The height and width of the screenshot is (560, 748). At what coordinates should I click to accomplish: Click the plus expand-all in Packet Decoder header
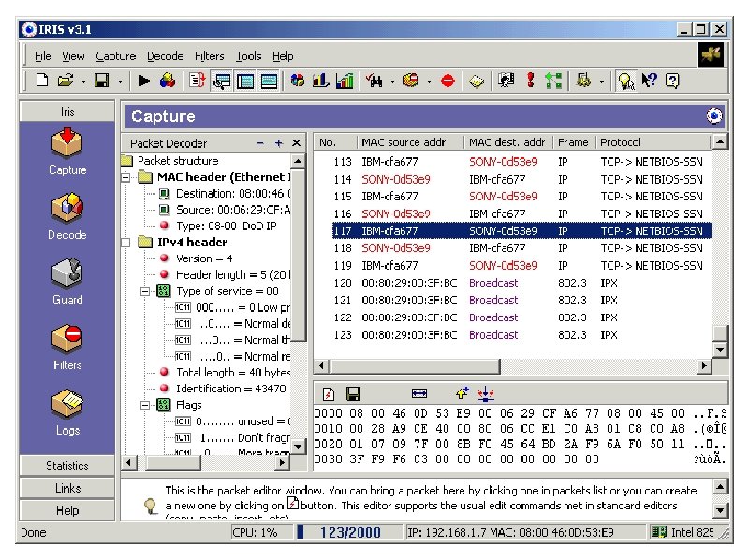point(279,143)
